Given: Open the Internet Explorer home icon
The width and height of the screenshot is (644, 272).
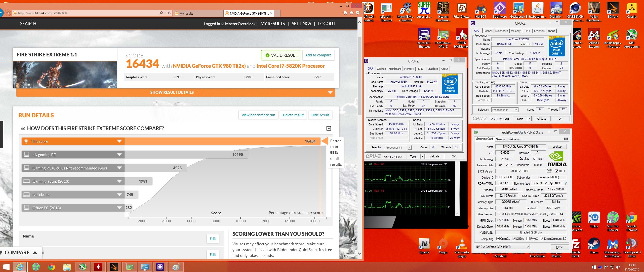Looking at the screenshot, I should 345,13.
